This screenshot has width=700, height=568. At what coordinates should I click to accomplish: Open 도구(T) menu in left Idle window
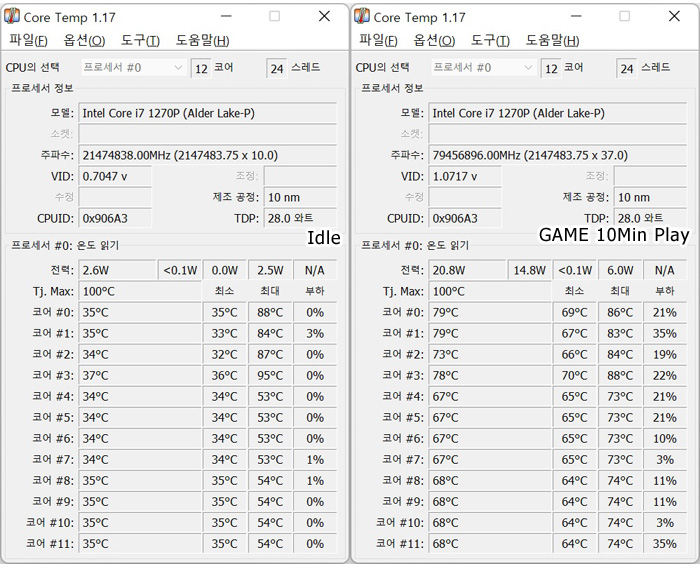[x=140, y=40]
